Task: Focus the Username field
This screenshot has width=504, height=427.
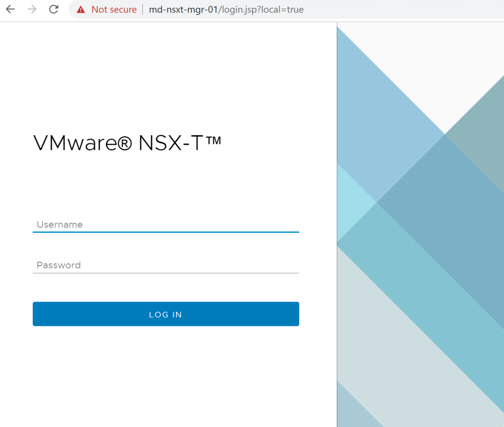Action: (166, 224)
